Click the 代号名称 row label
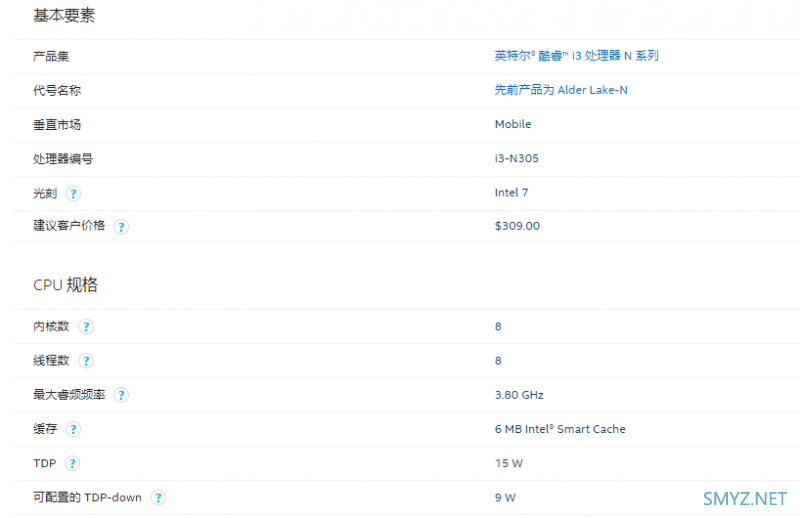This screenshot has height=518, width=800. [57, 90]
